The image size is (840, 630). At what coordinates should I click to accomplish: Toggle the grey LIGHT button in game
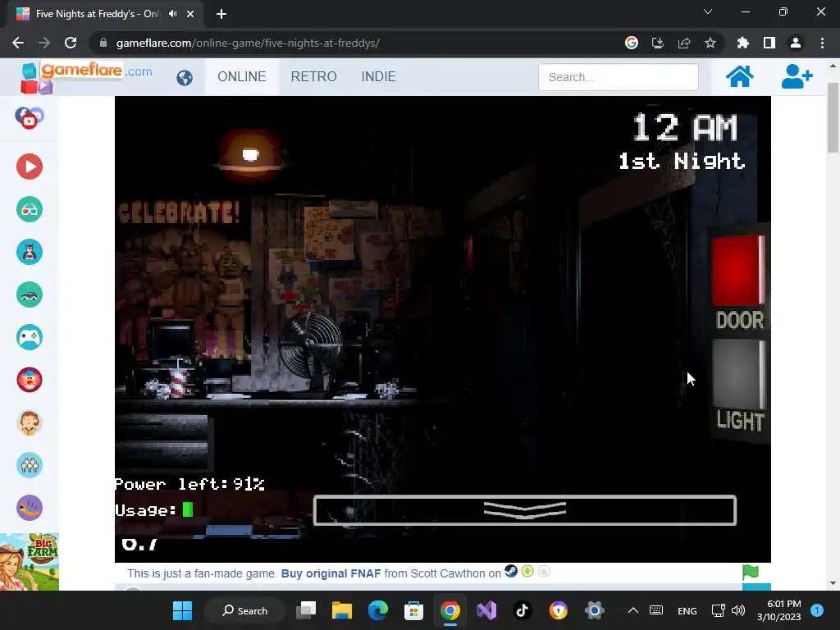click(738, 374)
